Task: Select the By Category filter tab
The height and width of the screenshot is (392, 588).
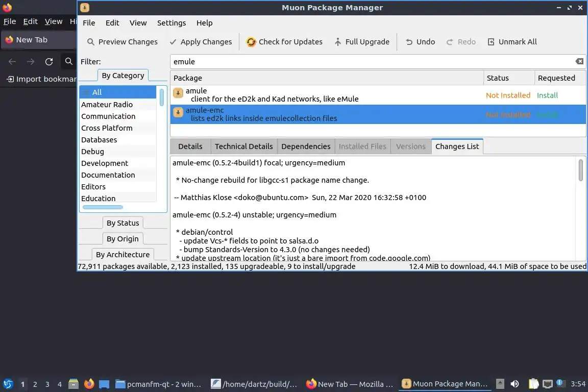Action: pos(123,76)
